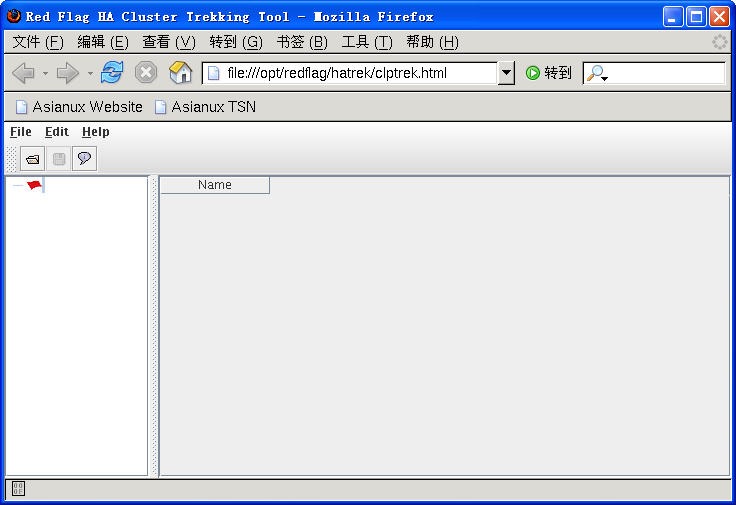Open the back history dropdown arrow

(x=45, y=74)
